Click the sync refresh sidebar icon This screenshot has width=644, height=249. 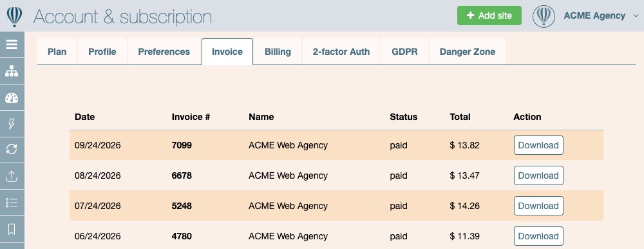(12, 150)
